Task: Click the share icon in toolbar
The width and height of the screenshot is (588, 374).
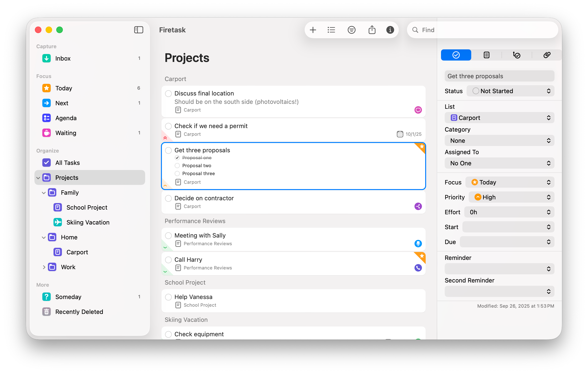Action: click(372, 30)
